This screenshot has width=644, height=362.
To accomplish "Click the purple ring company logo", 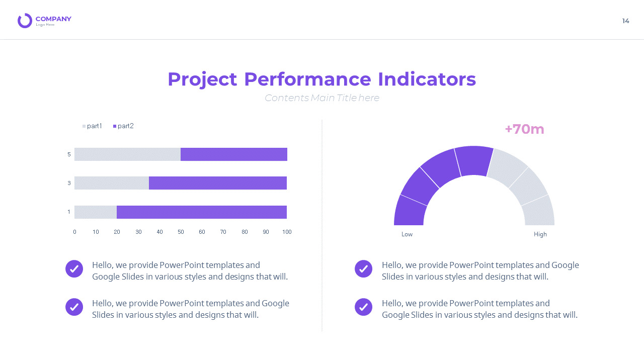I will tap(25, 21).
